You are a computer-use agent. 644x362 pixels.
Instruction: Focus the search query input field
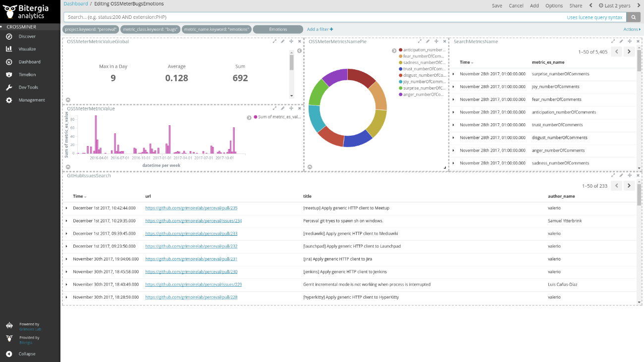(x=315, y=17)
